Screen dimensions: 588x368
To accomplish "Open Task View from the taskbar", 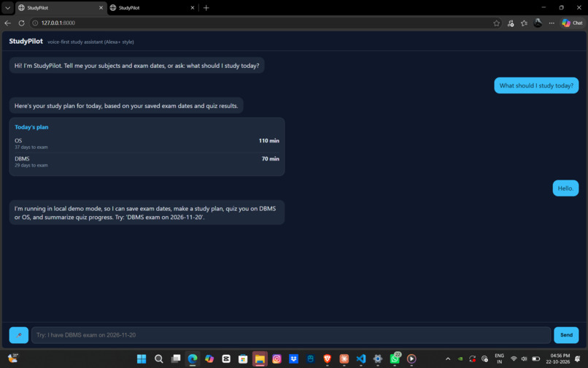I will tap(176, 359).
